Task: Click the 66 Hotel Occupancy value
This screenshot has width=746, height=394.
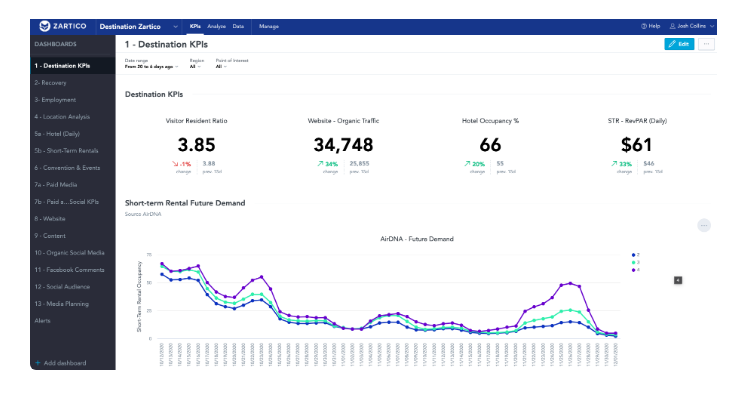Action: (x=490, y=145)
